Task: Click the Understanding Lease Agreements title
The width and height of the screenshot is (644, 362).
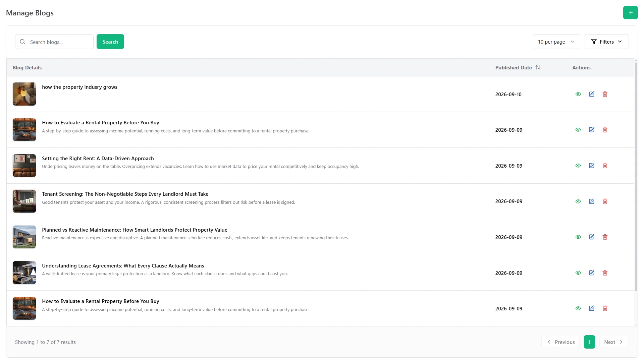Action: pyautogui.click(x=123, y=266)
